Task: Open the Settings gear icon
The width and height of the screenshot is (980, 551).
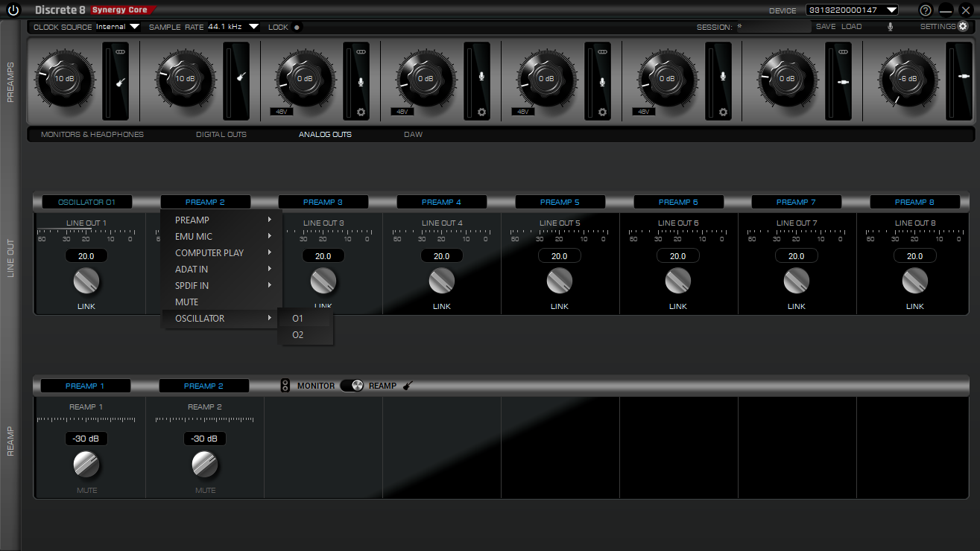Action: click(963, 26)
